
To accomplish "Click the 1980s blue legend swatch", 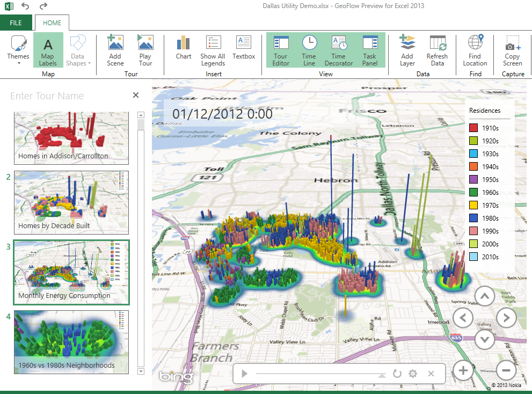I will [473, 218].
